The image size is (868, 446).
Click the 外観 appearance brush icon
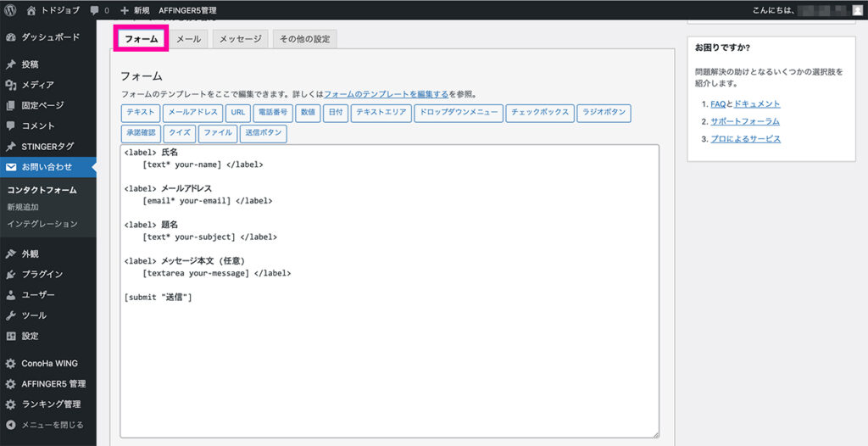(10, 254)
